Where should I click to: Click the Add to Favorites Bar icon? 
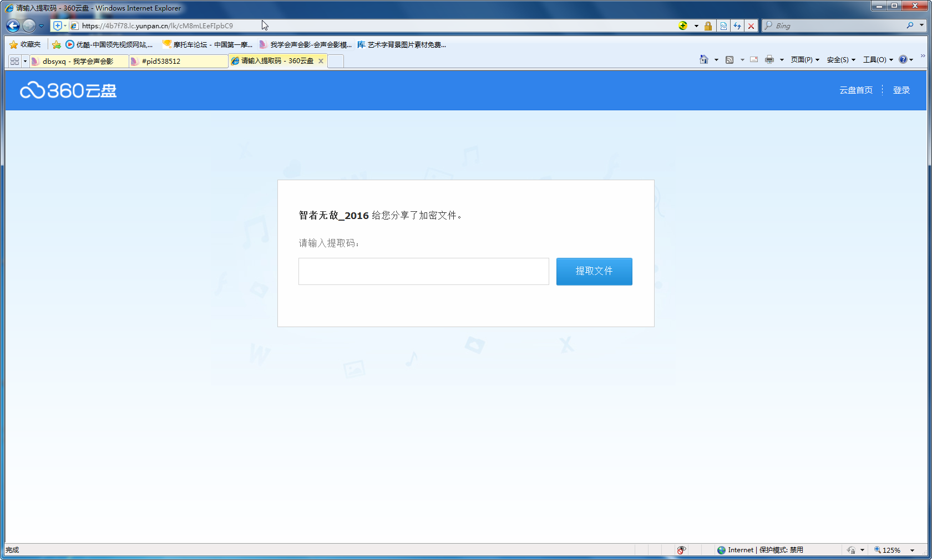(56, 44)
